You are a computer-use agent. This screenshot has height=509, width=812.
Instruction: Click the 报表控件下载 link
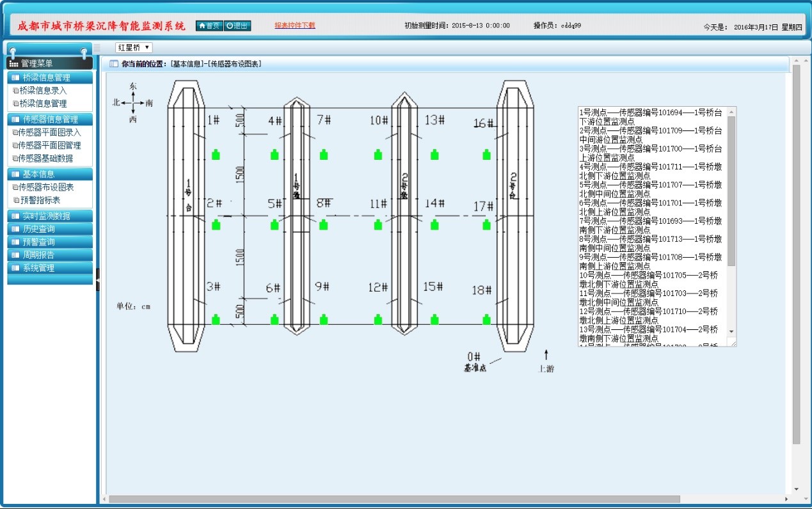[x=295, y=26]
